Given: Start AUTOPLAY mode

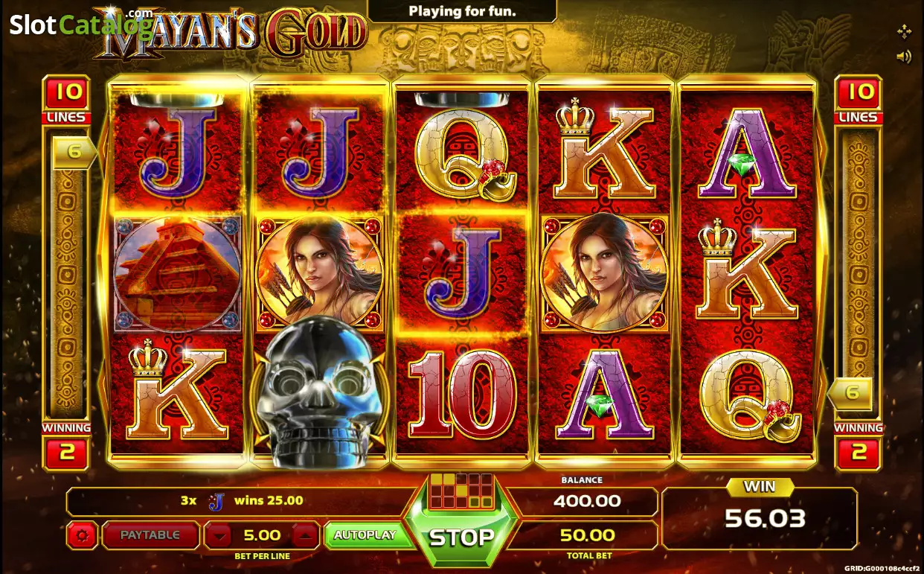Looking at the screenshot, I should click(x=365, y=535).
